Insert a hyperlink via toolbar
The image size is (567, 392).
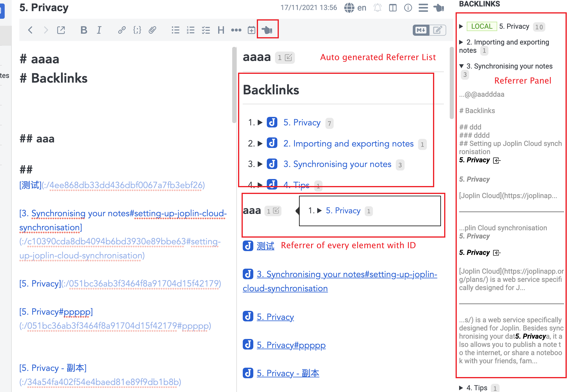click(122, 30)
